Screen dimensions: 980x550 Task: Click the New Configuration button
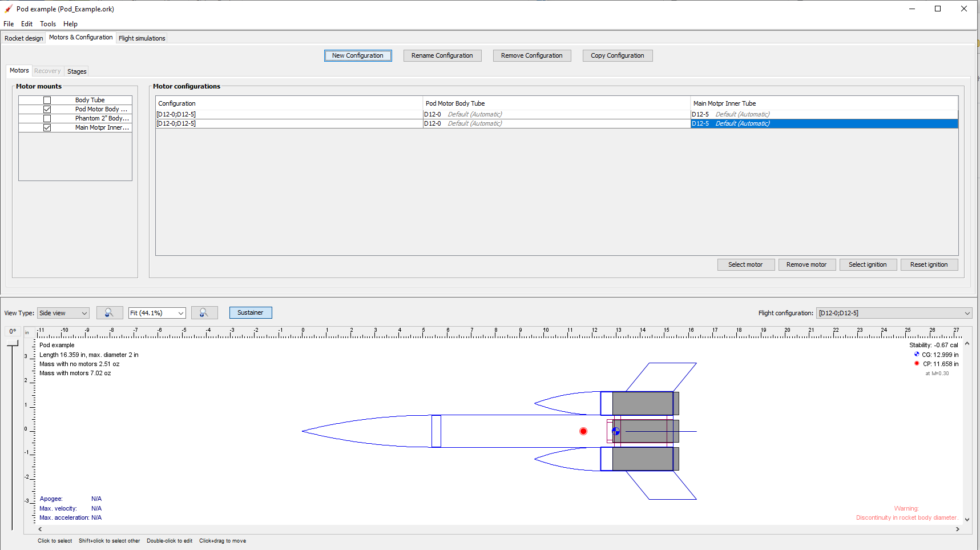358,55
